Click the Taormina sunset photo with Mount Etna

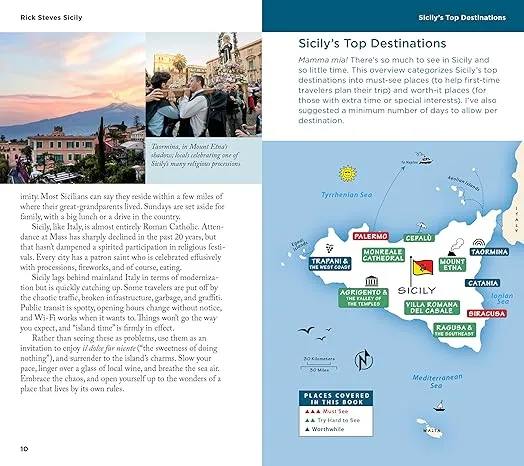point(73,108)
